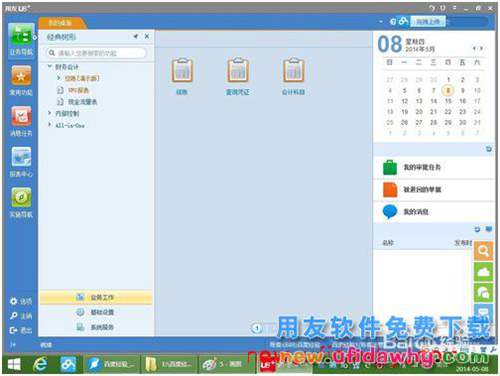Viewport: 500px width, 376px height.
Task: Click the icon right of messages refresh
Action: 489,229
